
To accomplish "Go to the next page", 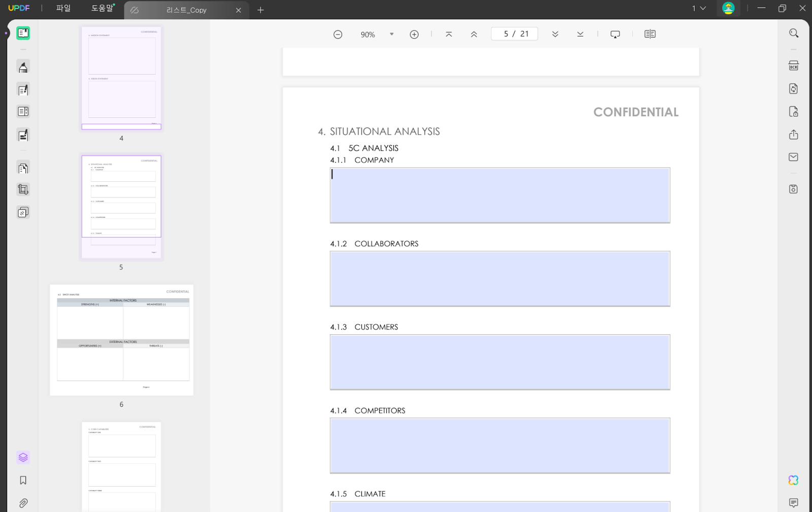I will tap(555, 34).
